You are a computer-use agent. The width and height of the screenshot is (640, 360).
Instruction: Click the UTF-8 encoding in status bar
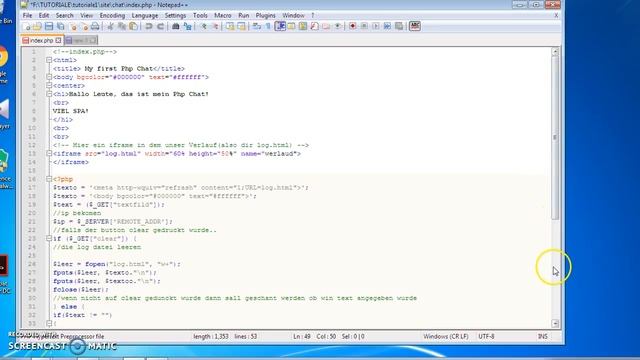click(487, 337)
